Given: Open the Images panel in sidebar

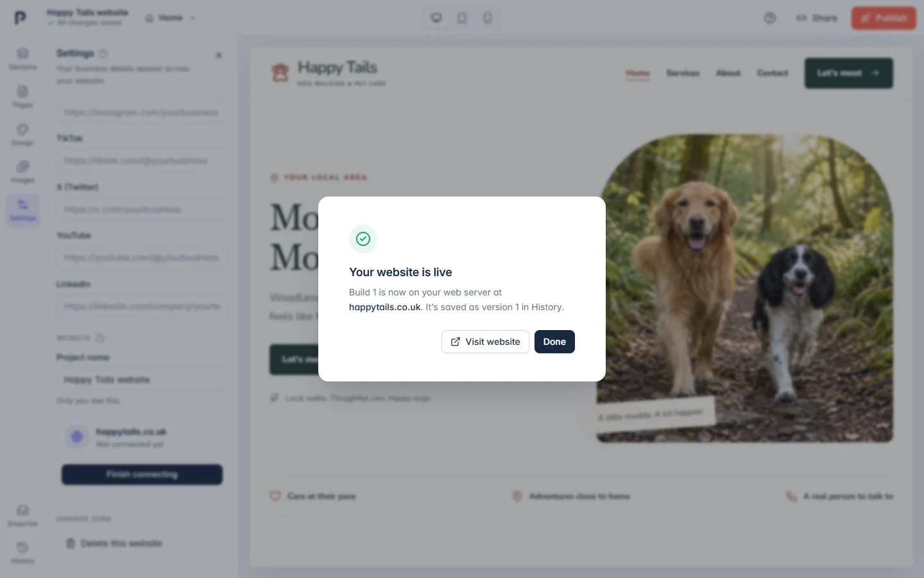Looking at the screenshot, I should (x=22, y=171).
